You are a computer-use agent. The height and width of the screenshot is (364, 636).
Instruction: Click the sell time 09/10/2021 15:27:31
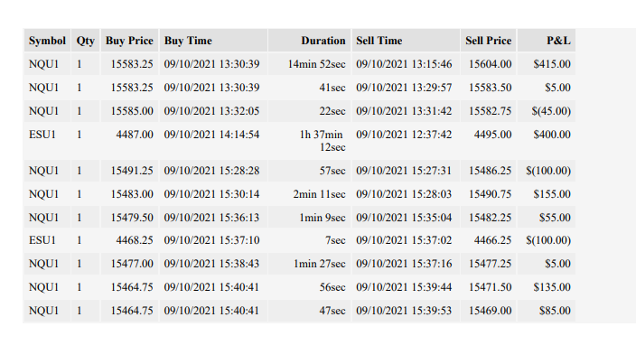[x=406, y=171]
